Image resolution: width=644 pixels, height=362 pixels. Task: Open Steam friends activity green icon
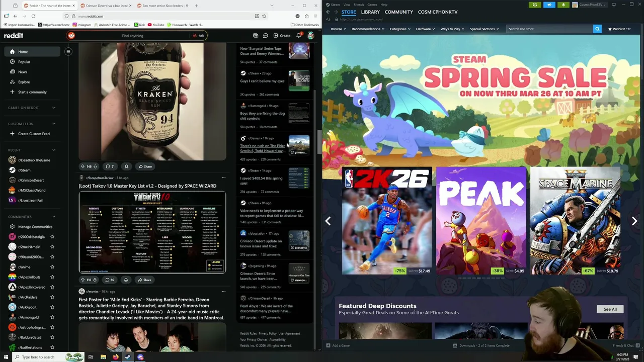535,5
